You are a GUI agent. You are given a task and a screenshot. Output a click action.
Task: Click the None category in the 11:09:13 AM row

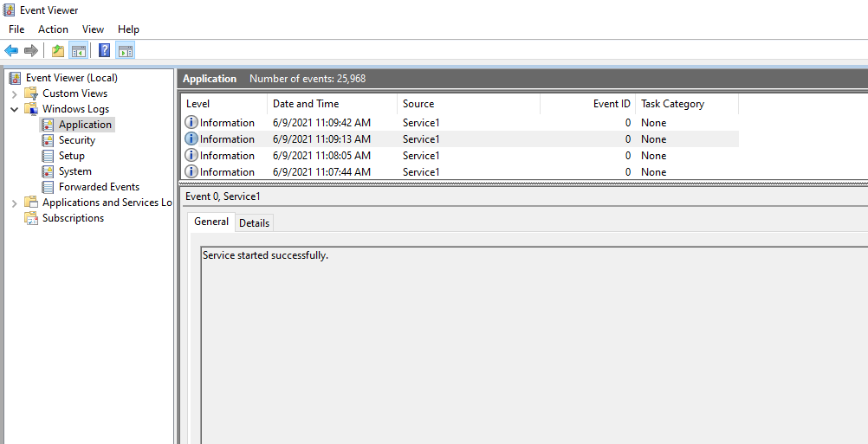(654, 138)
